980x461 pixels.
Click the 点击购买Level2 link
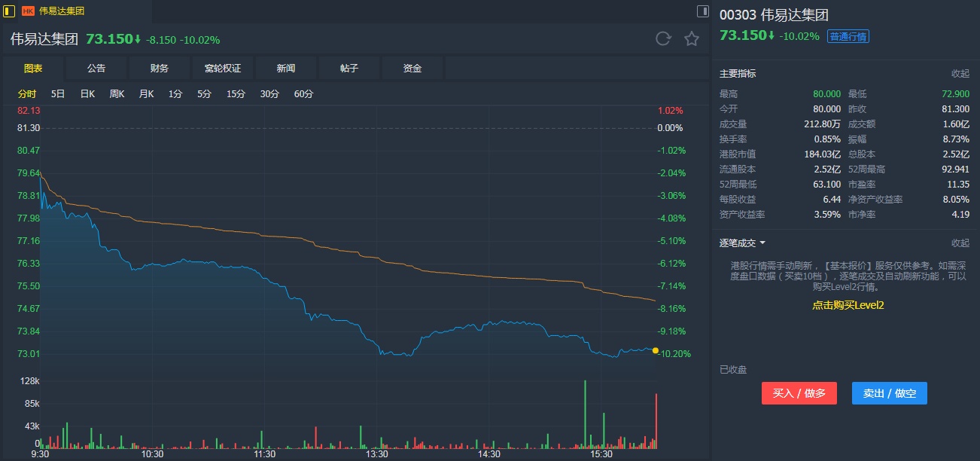tap(848, 305)
